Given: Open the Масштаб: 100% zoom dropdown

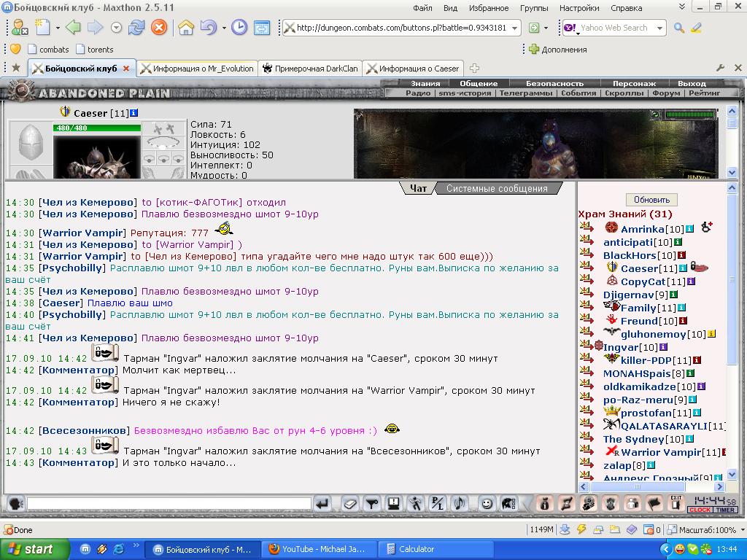Looking at the screenshot, I should [741, 530].
